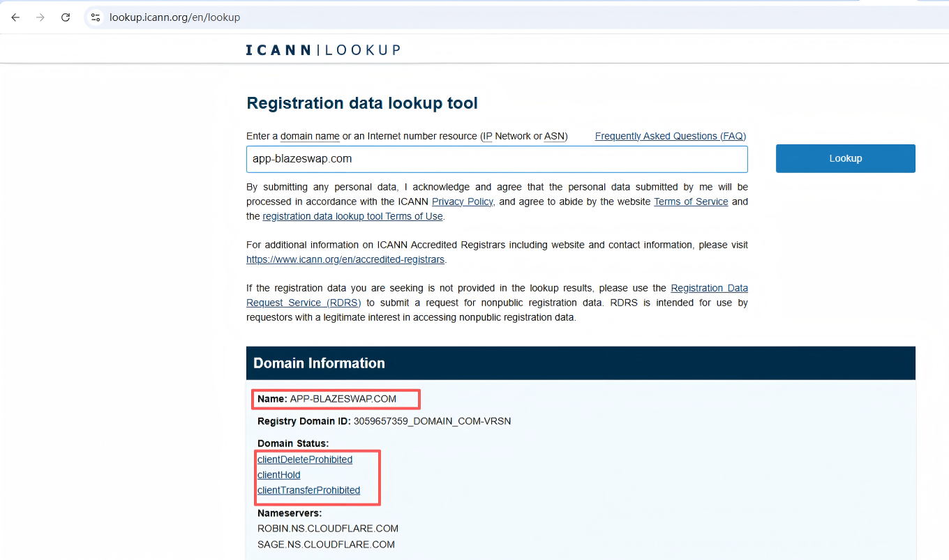Reload the page with refresh icon
949x560 pixels.
(66, 17)
